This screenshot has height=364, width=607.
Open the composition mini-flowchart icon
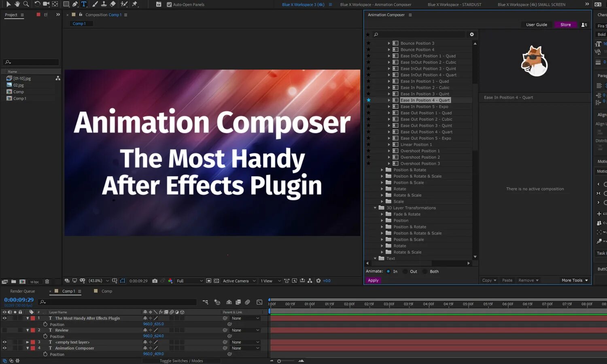pyautogui.click(x=206, y=302)
